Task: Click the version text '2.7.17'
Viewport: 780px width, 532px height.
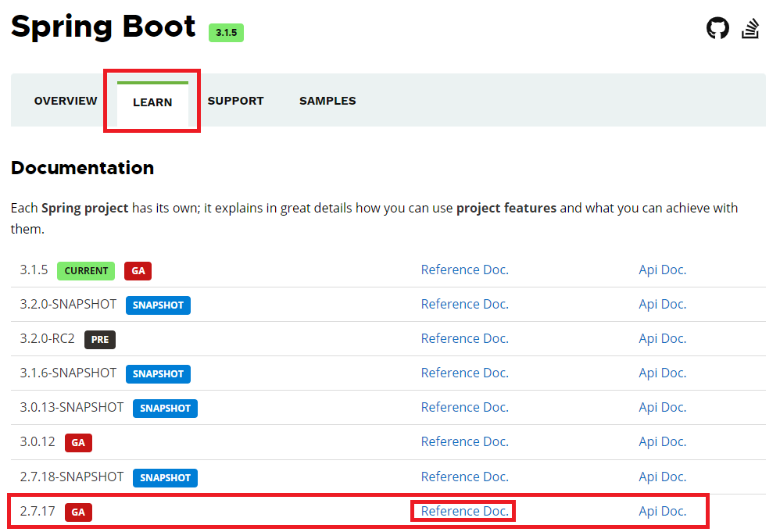Action: pyautogui.click(x=38, y=511)
